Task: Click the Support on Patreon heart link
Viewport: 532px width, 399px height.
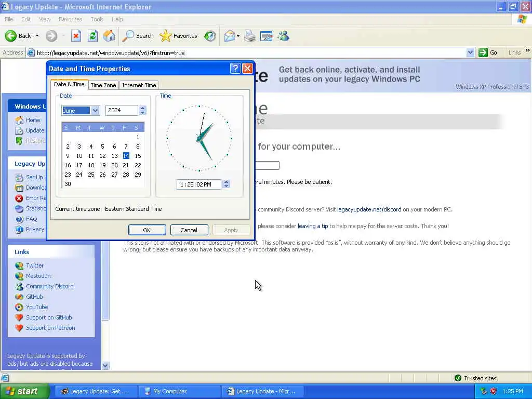Action: pyautogui.click(x=50, y=328)
